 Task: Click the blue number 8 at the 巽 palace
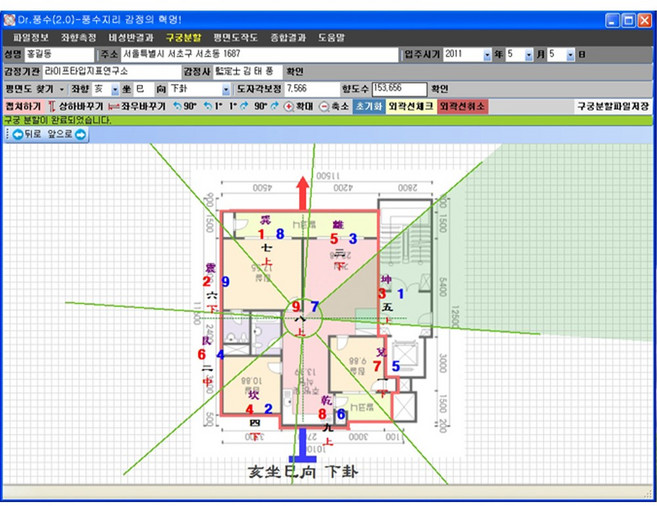pyautogui.click(x=280, y=234)
